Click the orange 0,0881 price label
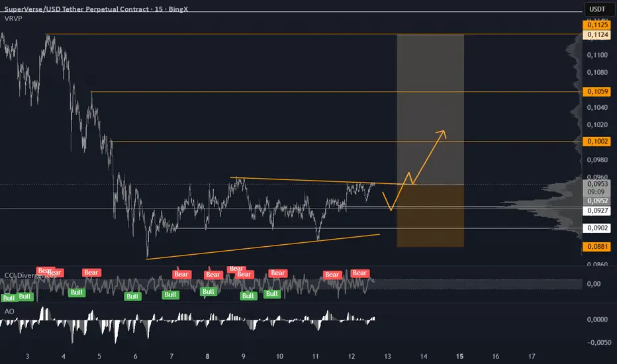 pos(597,247)
